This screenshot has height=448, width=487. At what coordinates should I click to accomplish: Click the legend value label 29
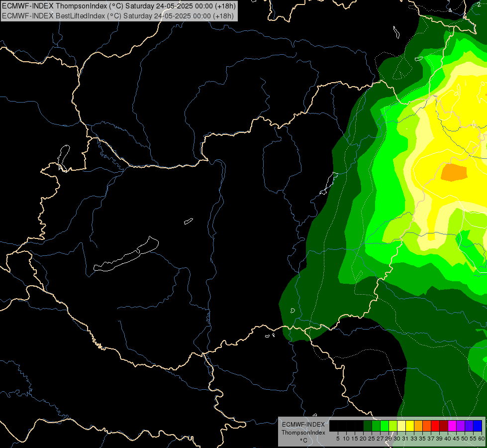pyautogui.click(x=389, y=439)
